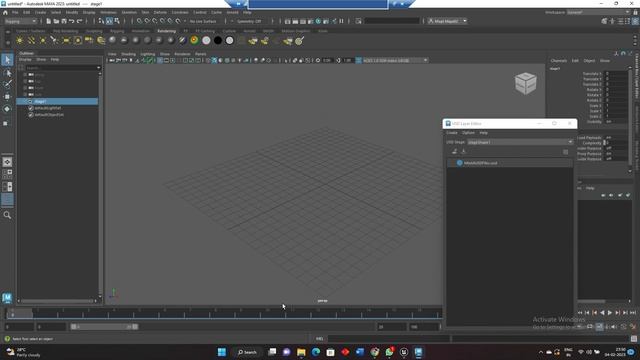Click the black sphere material shelf icon
This screenshot has height=360, width=640.
pyautogui.click(x=218, y=40)
